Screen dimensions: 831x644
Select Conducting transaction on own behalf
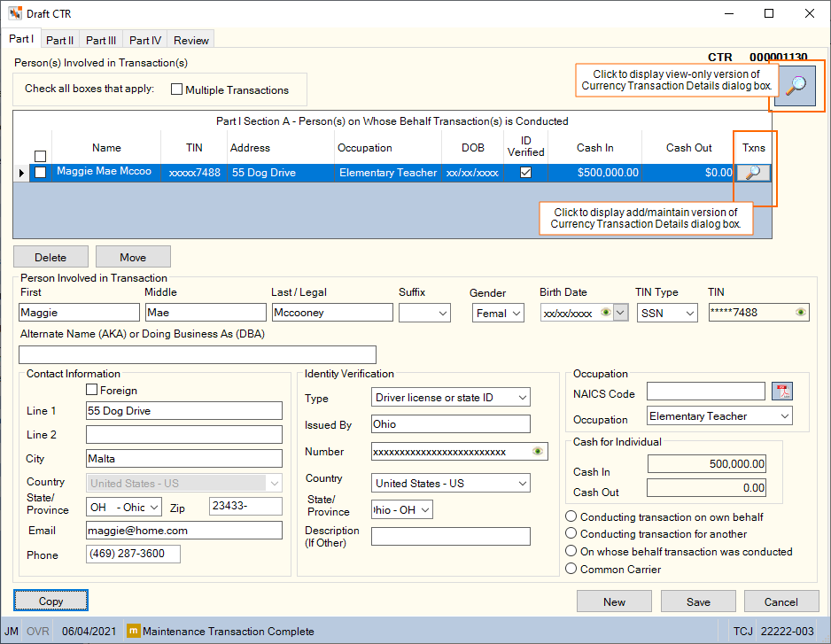click(x=571, y=516)
